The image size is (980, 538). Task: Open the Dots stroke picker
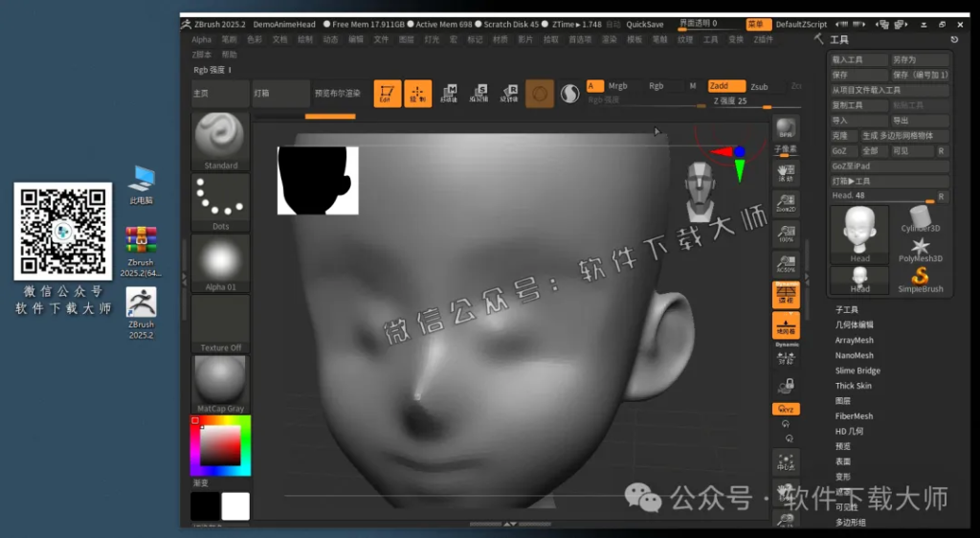[221, 202]
